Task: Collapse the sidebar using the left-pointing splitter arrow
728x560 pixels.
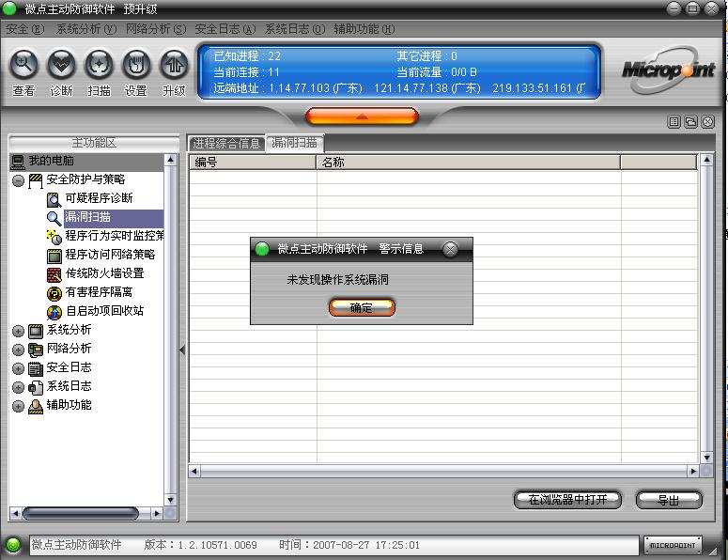Action: click(x=182, y=350)
